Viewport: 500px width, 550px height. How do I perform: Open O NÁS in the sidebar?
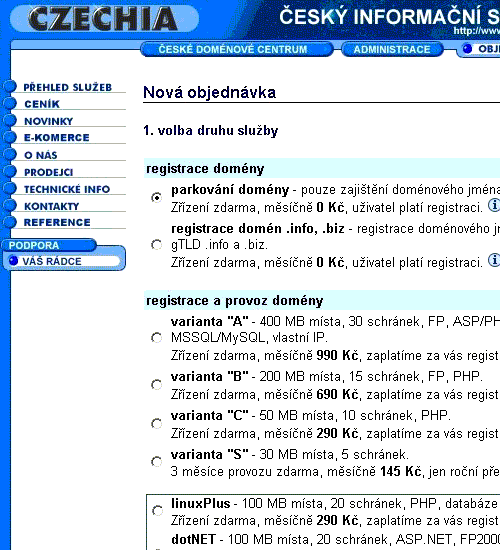point(41,155)
